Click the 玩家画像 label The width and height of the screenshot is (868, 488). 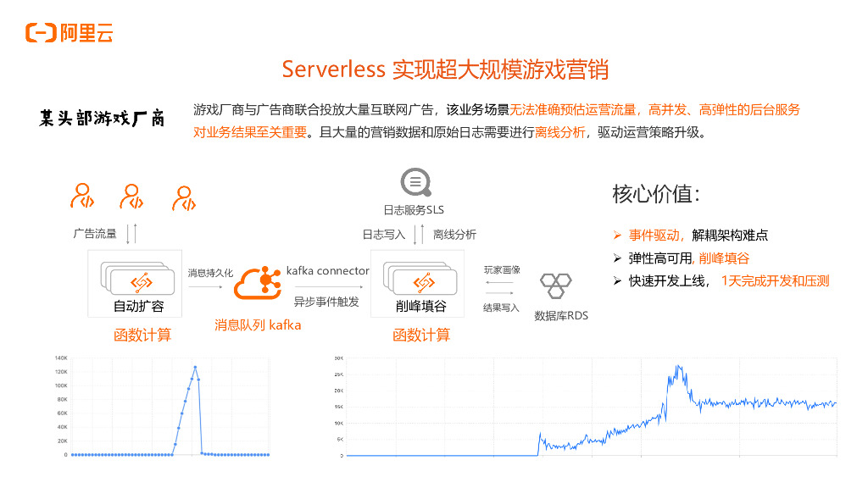click(502, 270)
